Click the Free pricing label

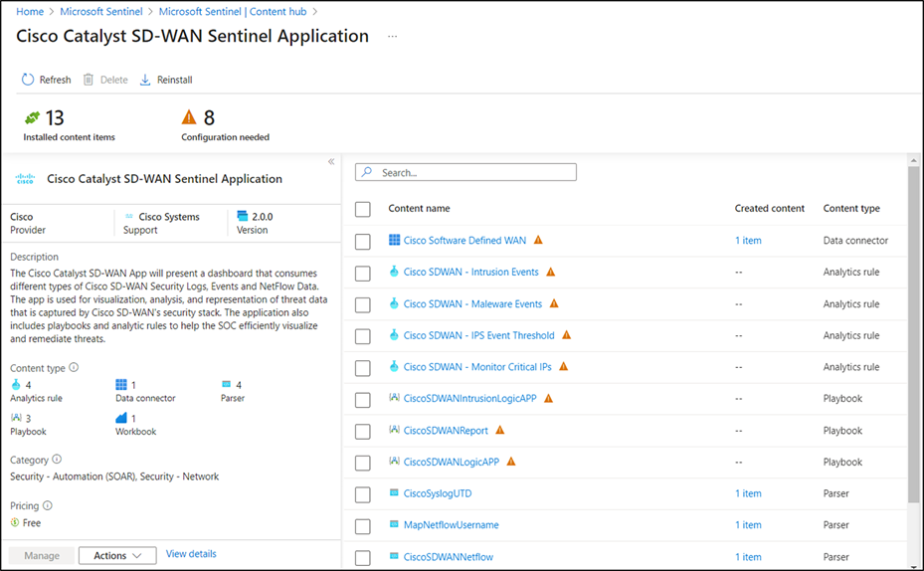pos(32,522)
